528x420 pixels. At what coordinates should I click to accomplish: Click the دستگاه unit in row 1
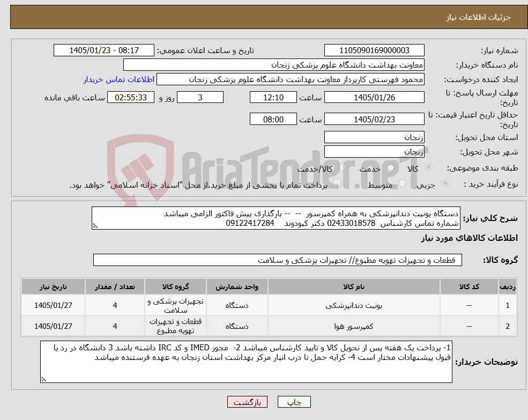pos(237,305)
